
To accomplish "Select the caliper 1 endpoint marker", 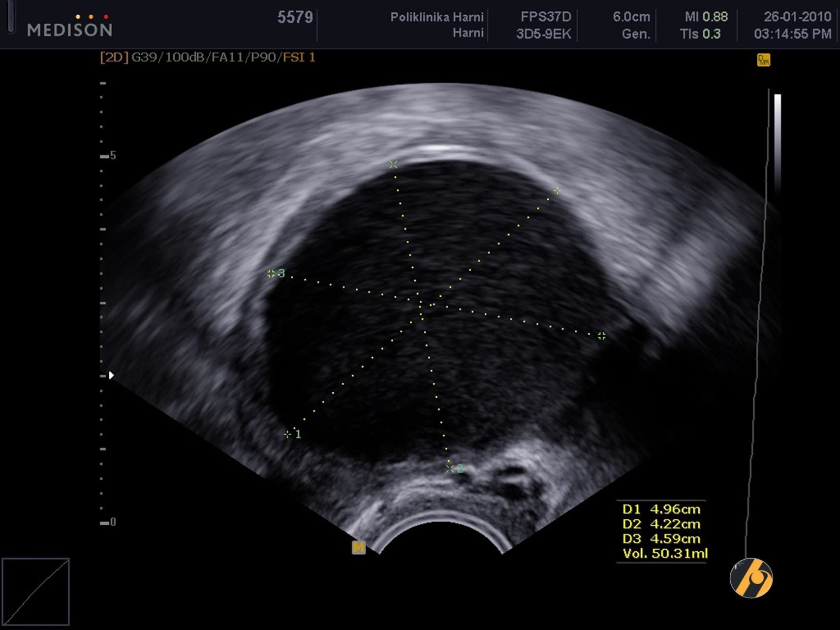I will point(288,434).
